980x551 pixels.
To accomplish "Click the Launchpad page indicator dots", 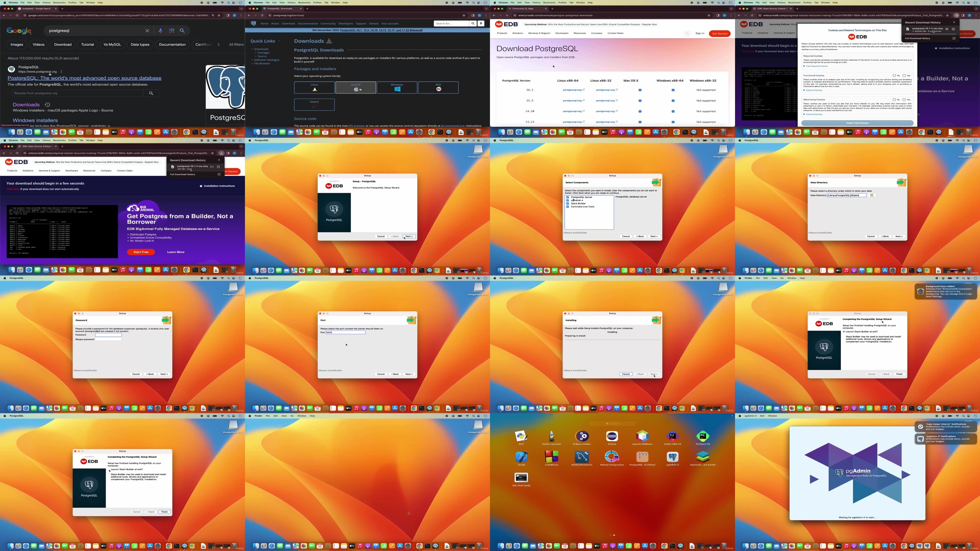I will point(612,535).
